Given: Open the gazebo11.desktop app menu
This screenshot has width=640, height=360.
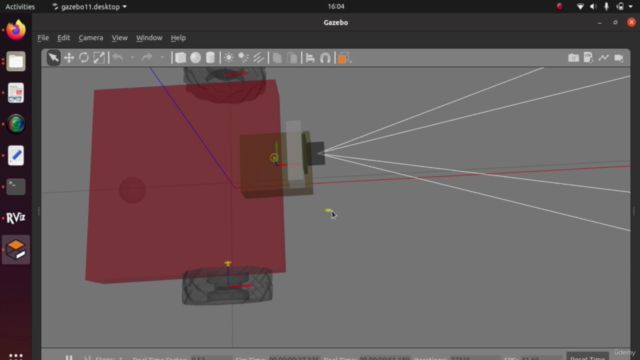Looking at the screenshot, I should [x=89, y=7].
